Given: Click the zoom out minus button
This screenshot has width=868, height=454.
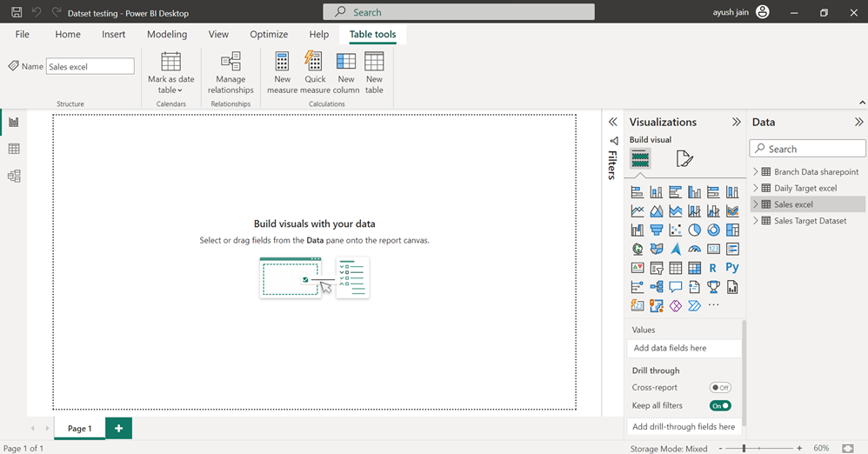Looking at the screenshot, I should tap(720, 448).
